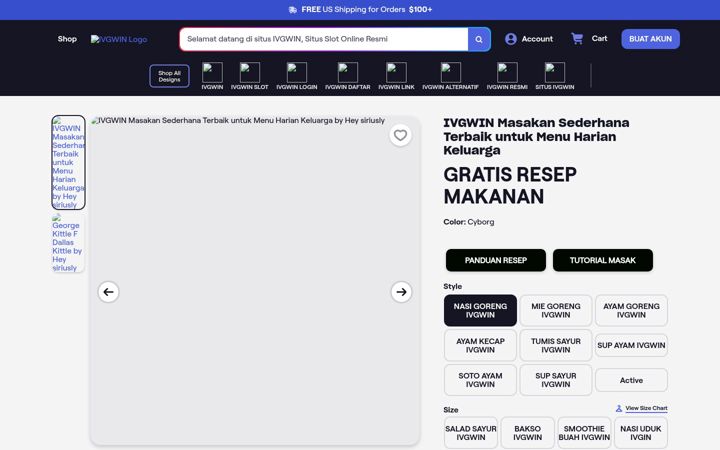Click the free shipping truck icon
This screenshot has height=450, width=720.
point(292,10)
